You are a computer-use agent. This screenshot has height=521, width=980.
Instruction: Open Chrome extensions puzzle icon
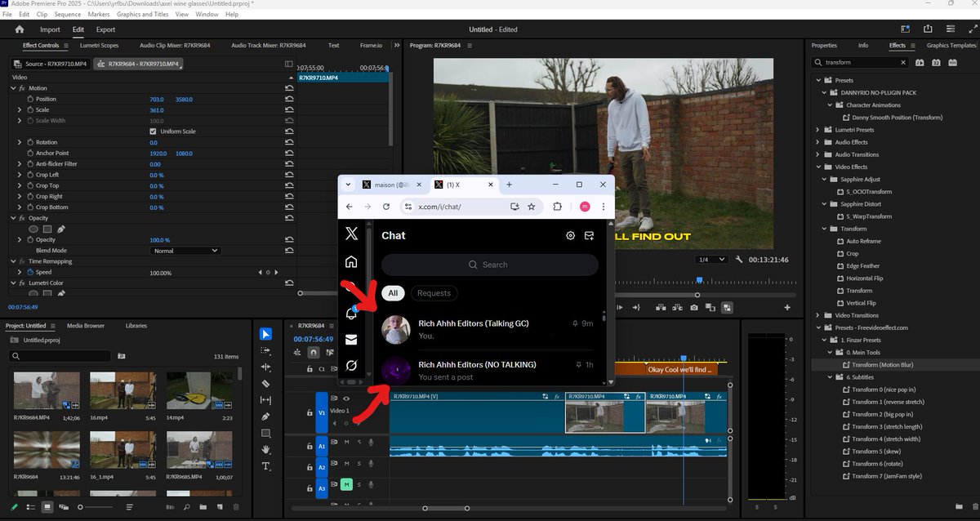(x=558, y=207)
